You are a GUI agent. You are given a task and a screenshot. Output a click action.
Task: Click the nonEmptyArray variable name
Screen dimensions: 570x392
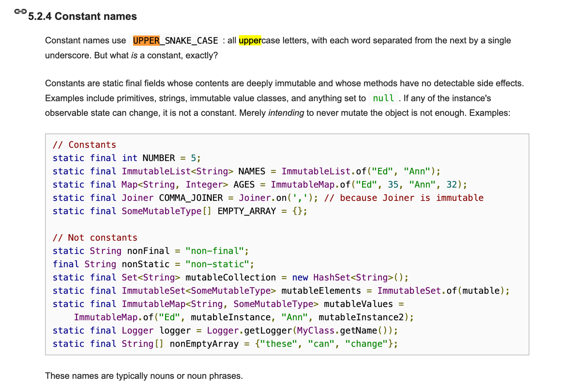204,344
